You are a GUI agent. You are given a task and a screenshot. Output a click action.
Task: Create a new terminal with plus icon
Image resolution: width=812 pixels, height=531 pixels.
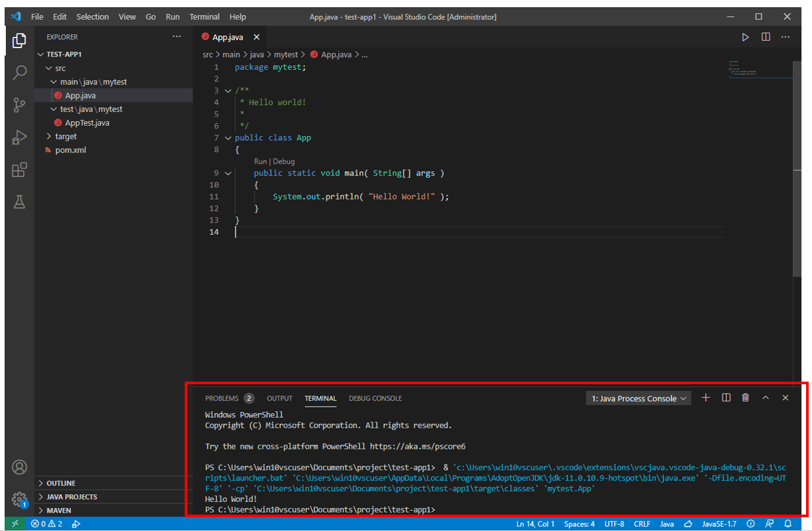[705, 397]
